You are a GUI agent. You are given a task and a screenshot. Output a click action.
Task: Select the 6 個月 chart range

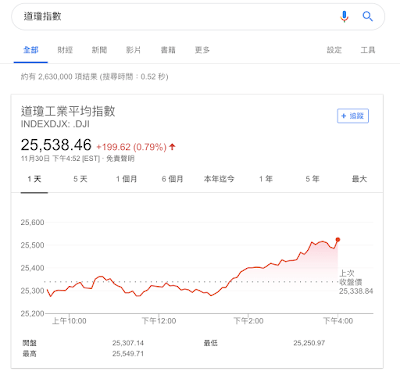tap(172, 179)
